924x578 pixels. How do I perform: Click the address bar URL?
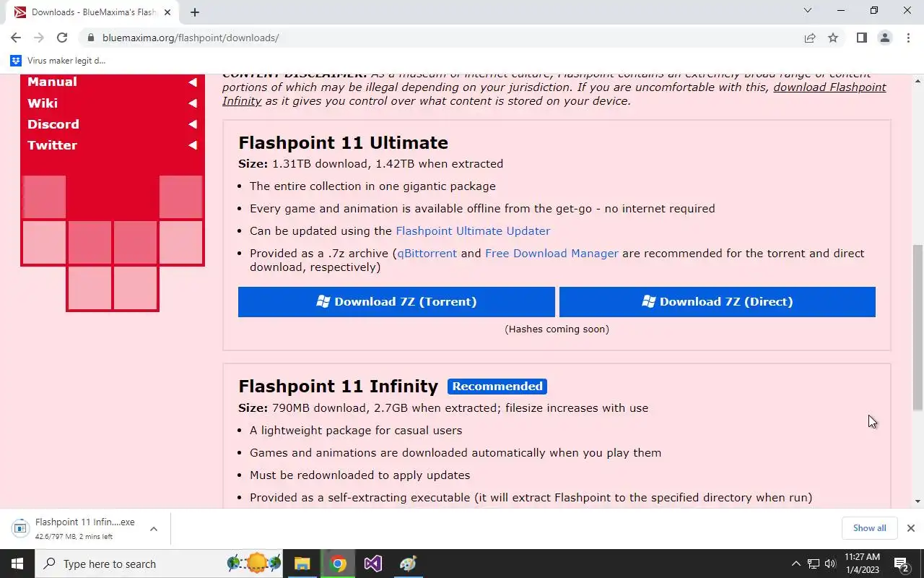191,38
